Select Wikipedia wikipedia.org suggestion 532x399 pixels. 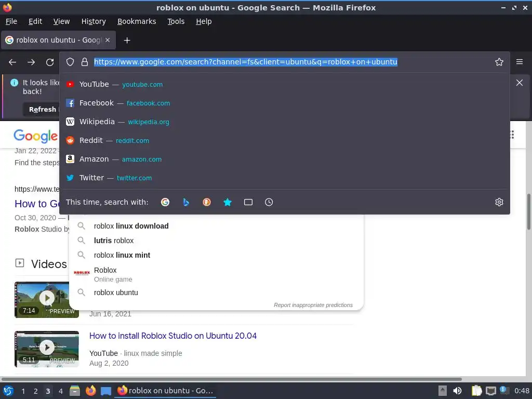[x=284, y=122]
